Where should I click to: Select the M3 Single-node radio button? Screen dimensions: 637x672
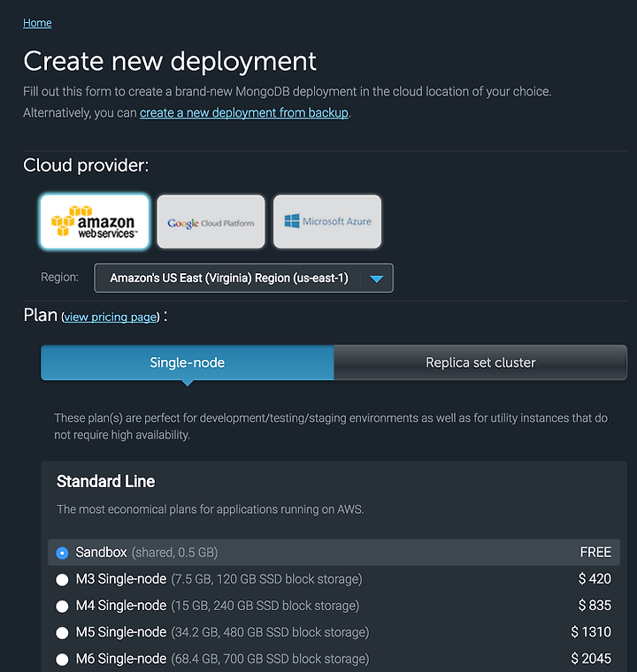tap(62, 579)
